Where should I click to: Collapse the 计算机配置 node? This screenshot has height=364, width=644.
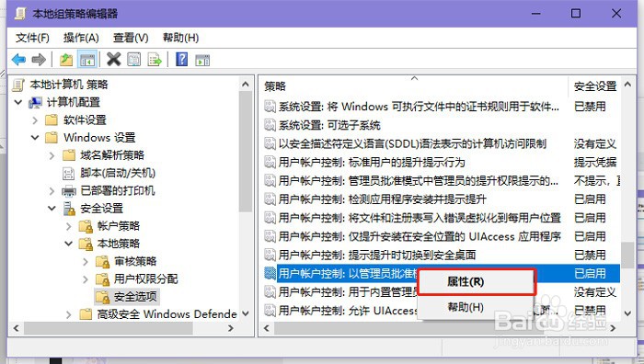18,102
